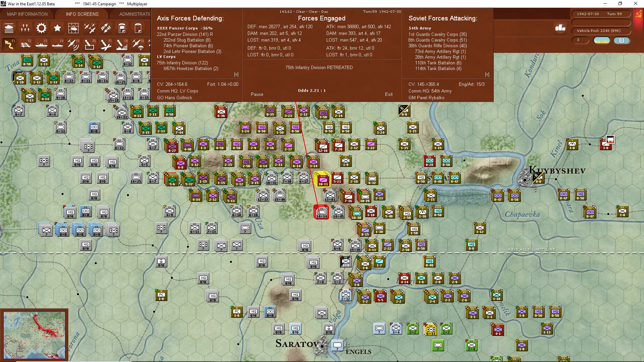
Task: Click the Soviet hammer and sickle flag
Action: tap(638, 15)
